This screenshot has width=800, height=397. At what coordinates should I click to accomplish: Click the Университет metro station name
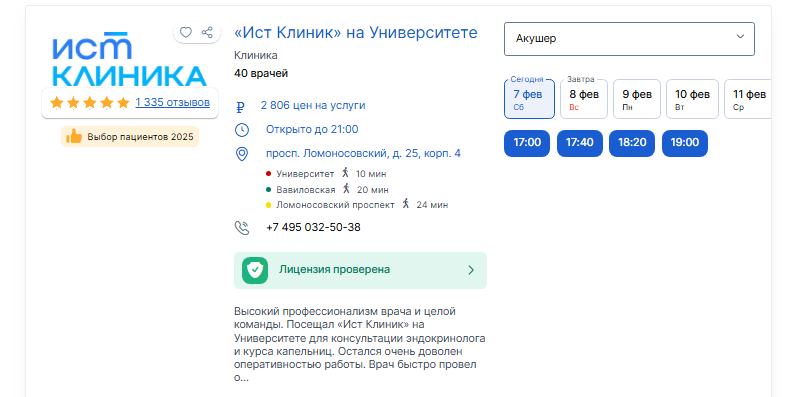pos(305,174)
